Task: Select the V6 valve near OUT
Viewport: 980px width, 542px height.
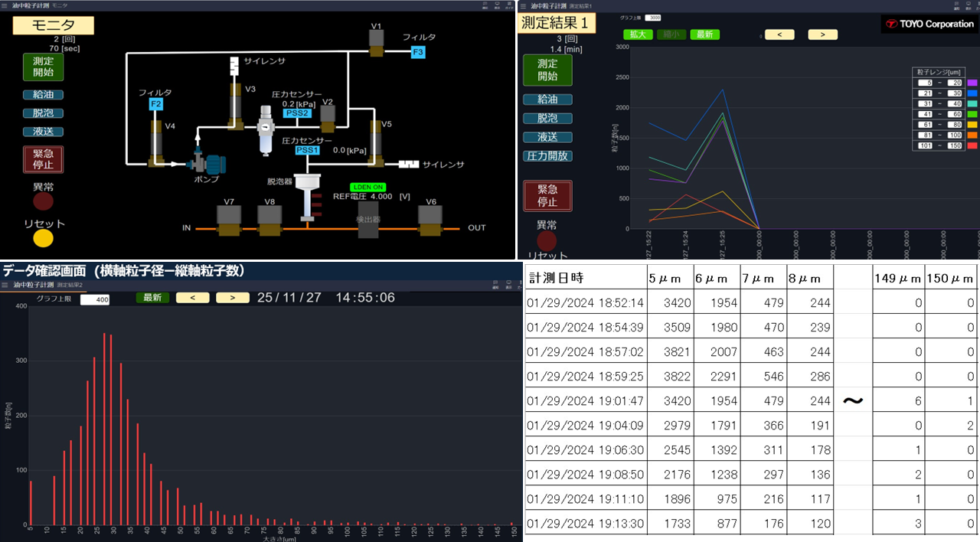Action: pyautogui.click(x=430, y=221)
